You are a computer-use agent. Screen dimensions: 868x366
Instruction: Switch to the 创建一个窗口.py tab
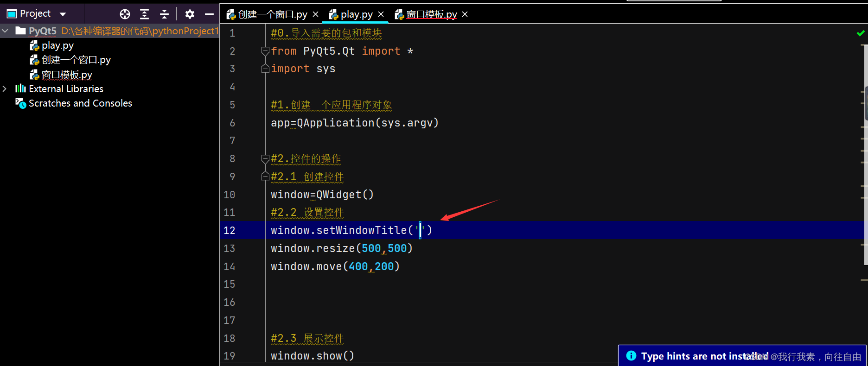[272, 15]
